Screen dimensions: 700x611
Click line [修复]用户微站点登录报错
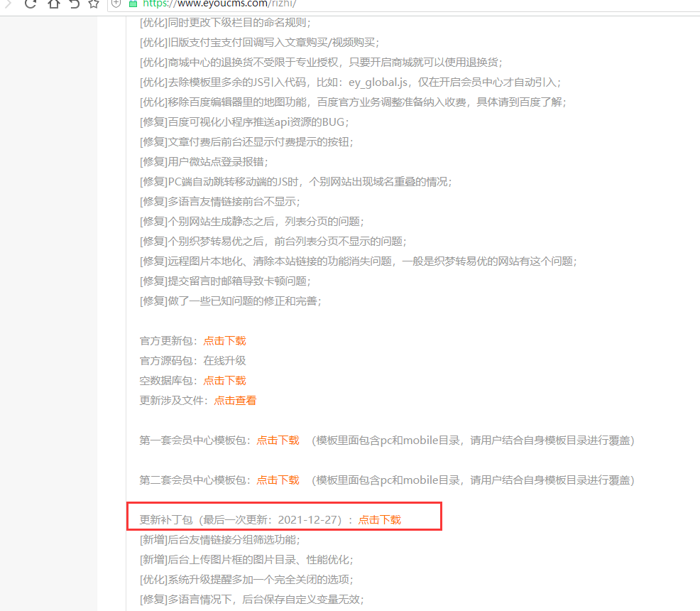204,162
